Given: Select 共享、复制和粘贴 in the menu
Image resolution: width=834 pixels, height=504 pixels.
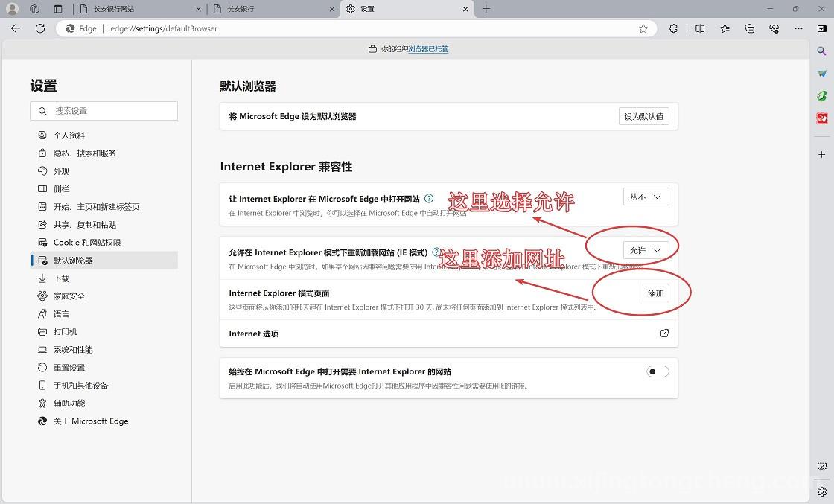Looking at the screenshot, I should pyautogui.click(x=104, y=225).
